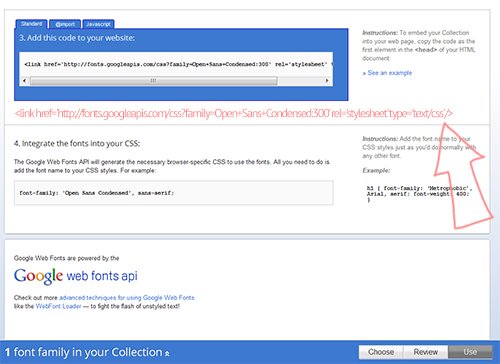Select the Javascript tab
500x364 pixels.
tap(98, 24)
